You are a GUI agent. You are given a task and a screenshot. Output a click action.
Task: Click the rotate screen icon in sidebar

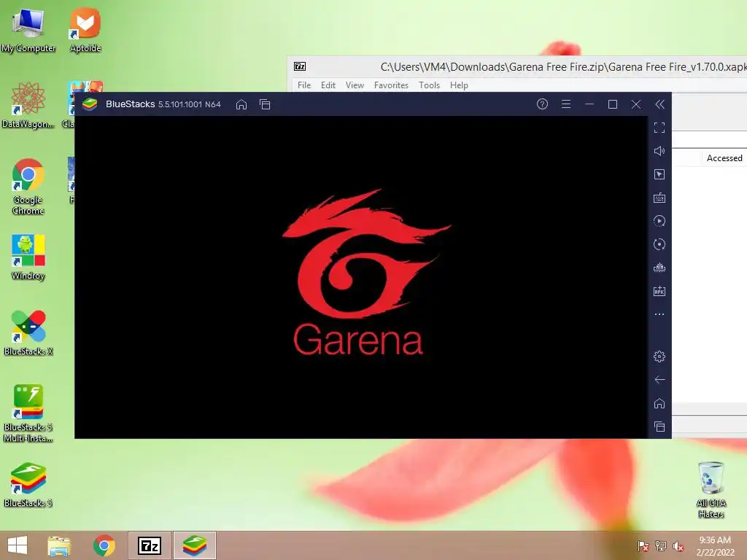click(x=659, y=244)
